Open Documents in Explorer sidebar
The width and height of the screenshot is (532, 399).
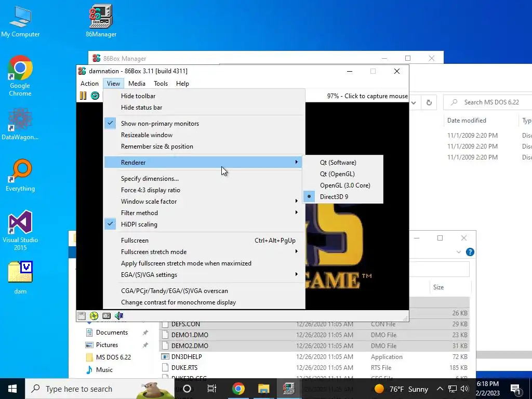(112, 332)
